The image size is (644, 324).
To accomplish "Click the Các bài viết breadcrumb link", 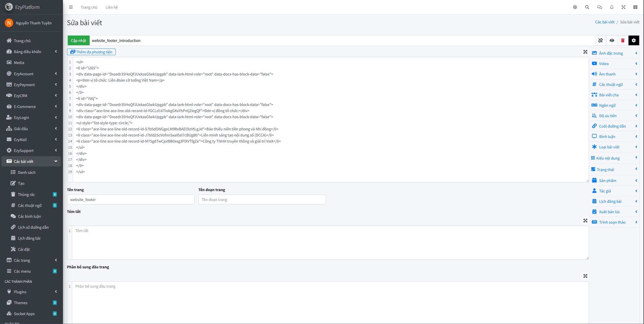I will (x=605, y=22).
